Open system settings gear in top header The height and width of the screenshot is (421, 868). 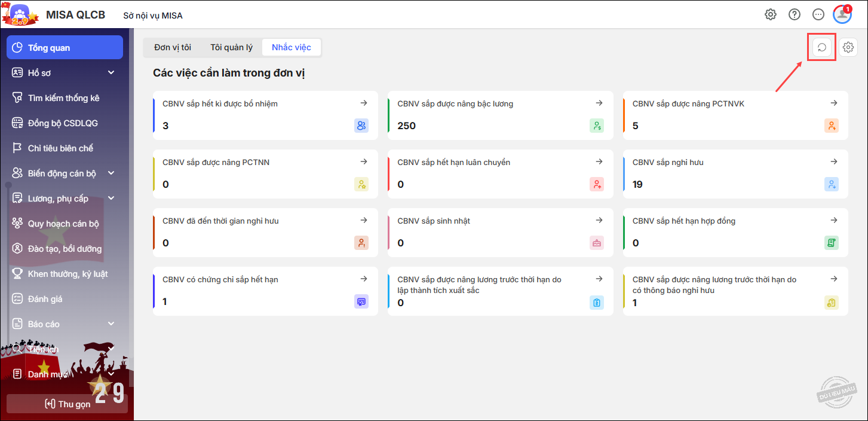771,14
